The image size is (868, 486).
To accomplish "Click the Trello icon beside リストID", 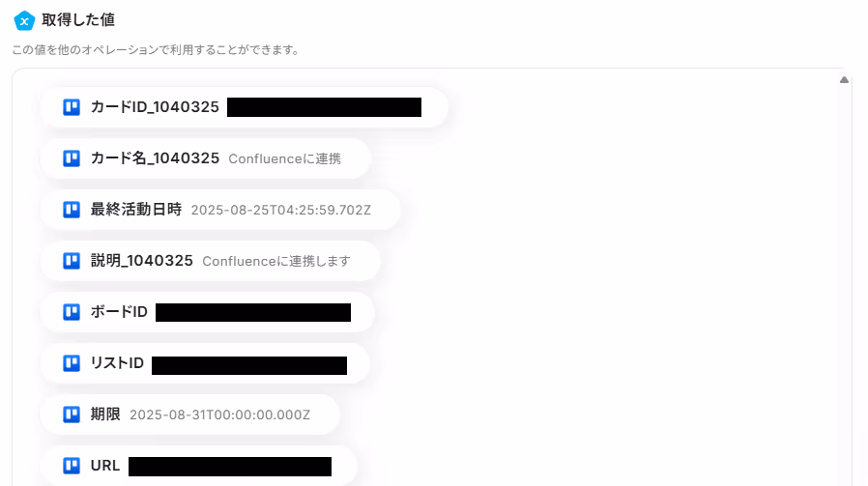I will click(72, 363).
